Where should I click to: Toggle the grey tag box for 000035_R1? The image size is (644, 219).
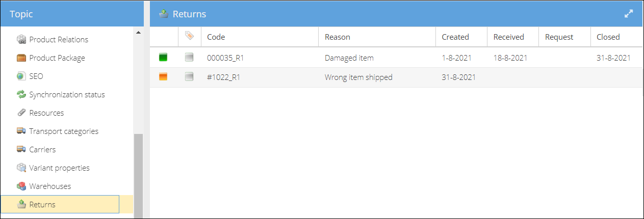(189, 58)
